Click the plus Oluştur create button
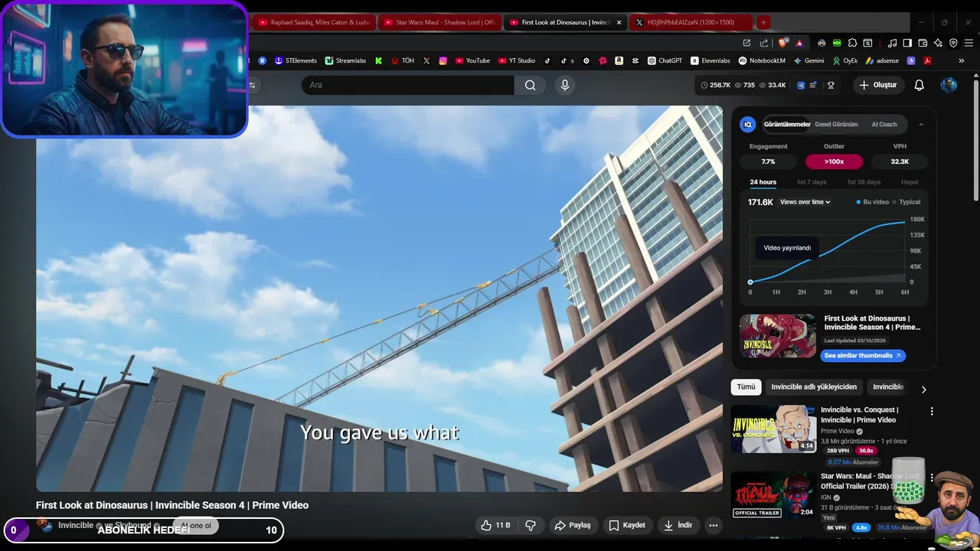Image resolution: width=980 pixels, height=551 pixels. point(877,85)
